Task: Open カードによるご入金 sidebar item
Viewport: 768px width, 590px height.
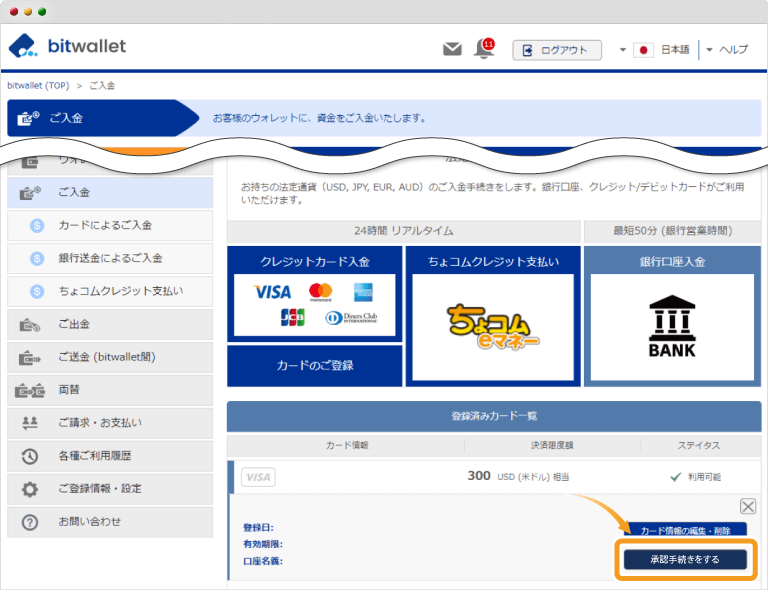Action: (x=110, y=225)
